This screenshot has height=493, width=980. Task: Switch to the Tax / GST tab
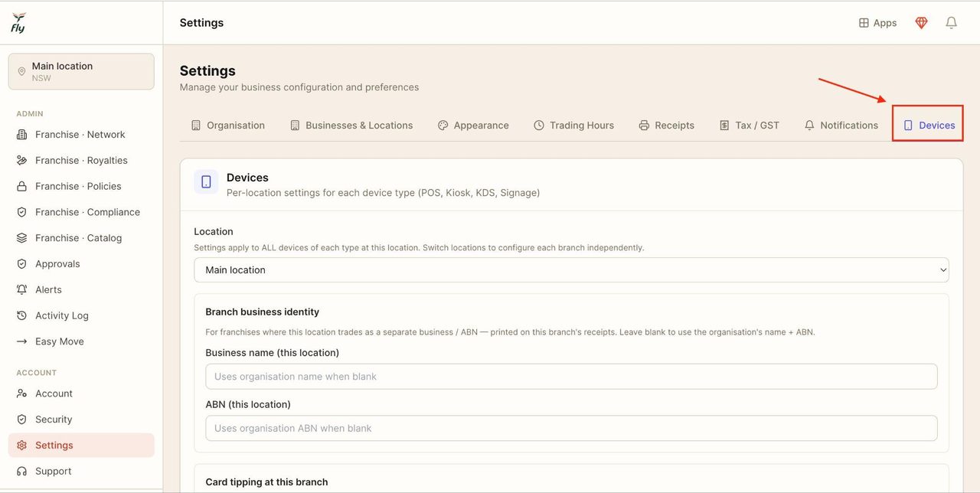coord(750,126)
